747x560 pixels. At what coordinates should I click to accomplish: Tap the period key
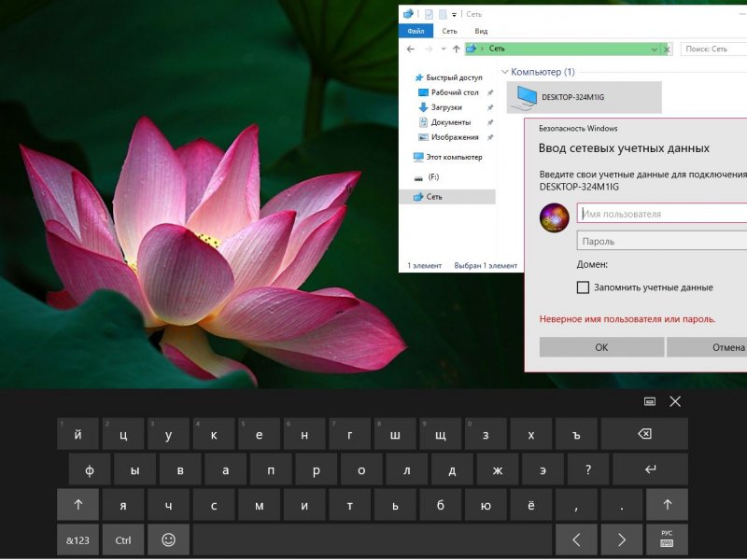click(x=622, y=505)
